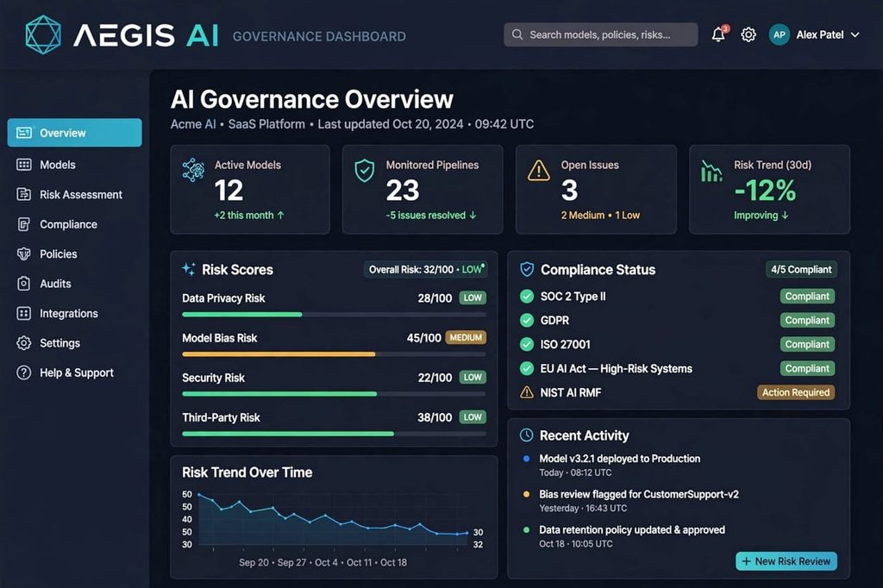Screen dimensions: 883x588
Task: Open Integrations in the sidebar
Action: (x=74, y=313)
